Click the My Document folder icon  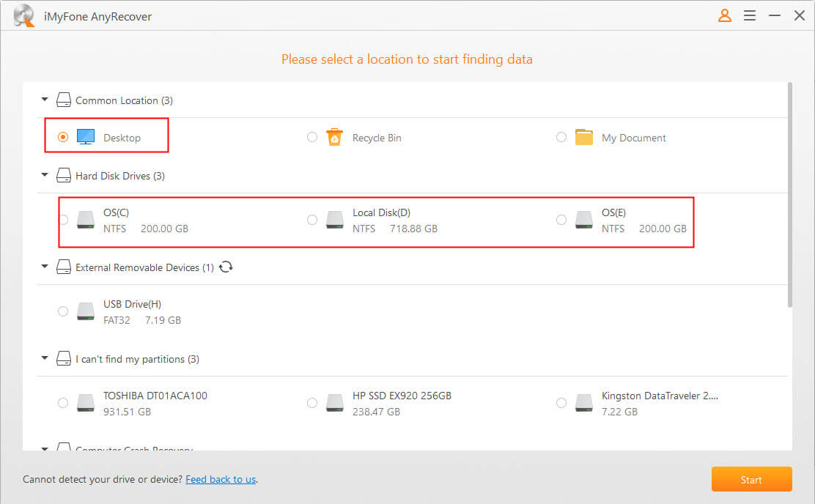point(583,137)
